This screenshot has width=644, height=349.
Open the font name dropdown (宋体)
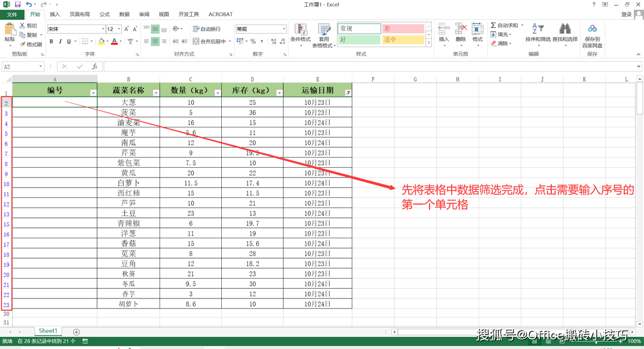click(103, 29)
